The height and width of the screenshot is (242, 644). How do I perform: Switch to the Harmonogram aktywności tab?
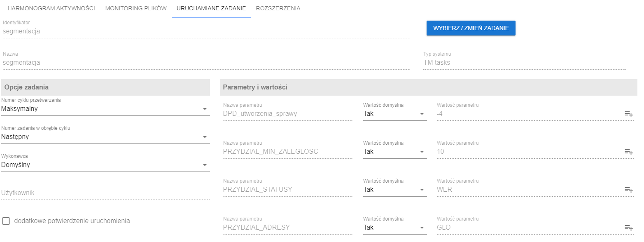click(x=51, y=8)
